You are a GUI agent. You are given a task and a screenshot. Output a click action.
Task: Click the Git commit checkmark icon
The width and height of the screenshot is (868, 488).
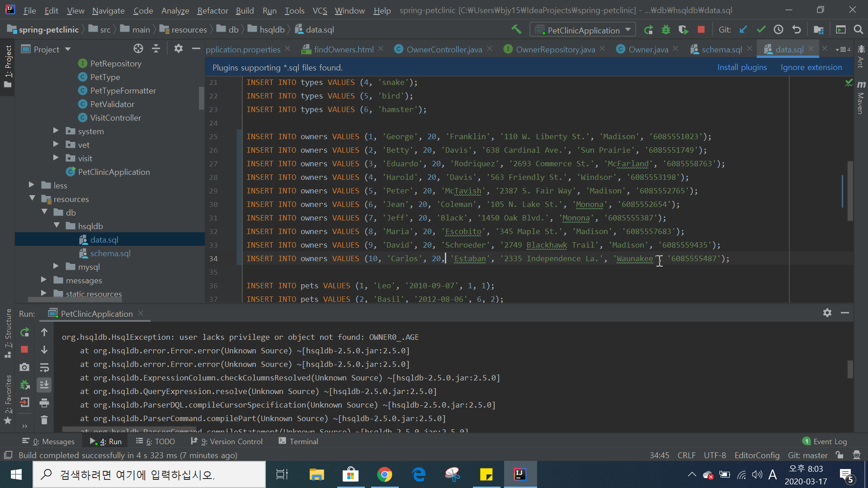click(761, 30)
